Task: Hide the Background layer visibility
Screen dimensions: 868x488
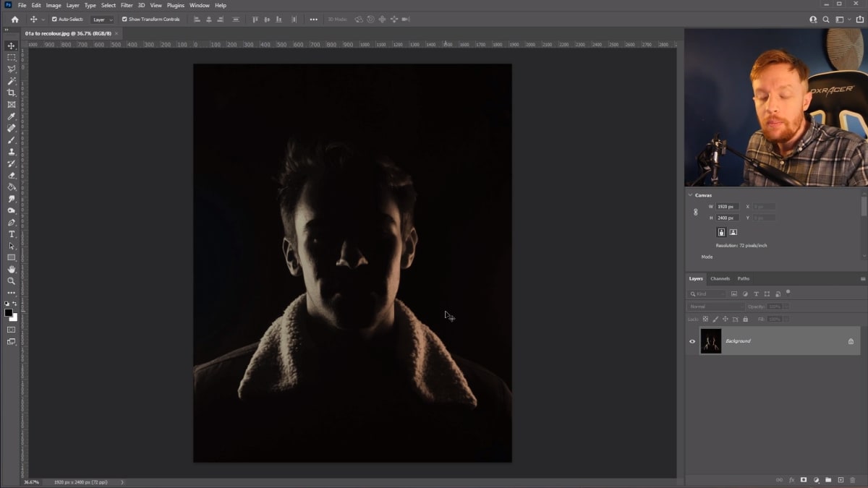Action: 692,341
